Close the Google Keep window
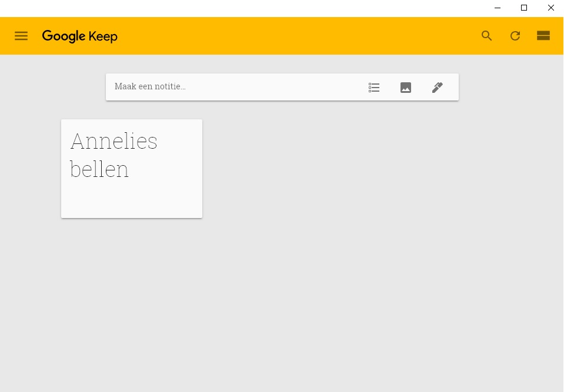The width and height of the screenshot is (564, 392). (550, 8)
